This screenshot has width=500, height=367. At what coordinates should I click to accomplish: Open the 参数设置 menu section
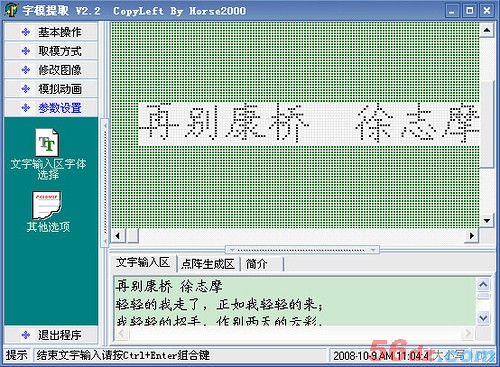pos(51,108)
